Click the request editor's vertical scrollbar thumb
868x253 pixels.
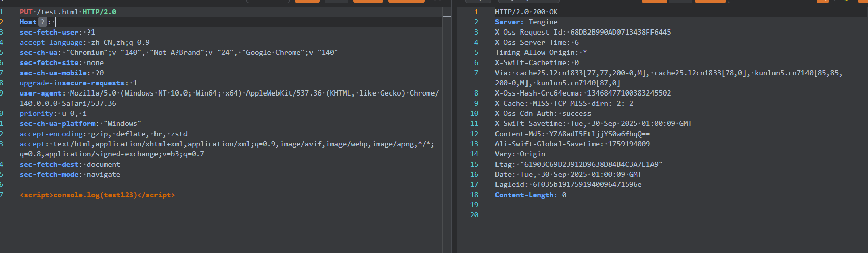pos(447,17)
